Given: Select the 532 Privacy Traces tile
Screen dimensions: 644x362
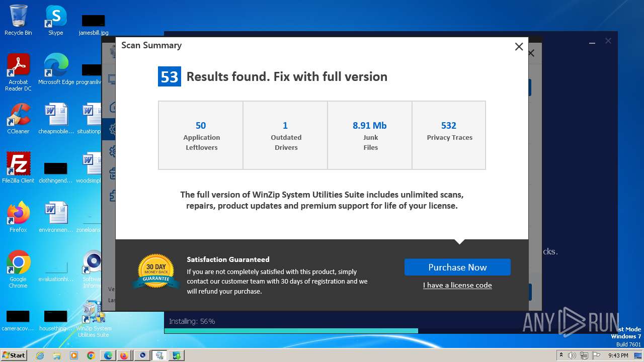Looking at the screenshot, I should coord(449,135).
